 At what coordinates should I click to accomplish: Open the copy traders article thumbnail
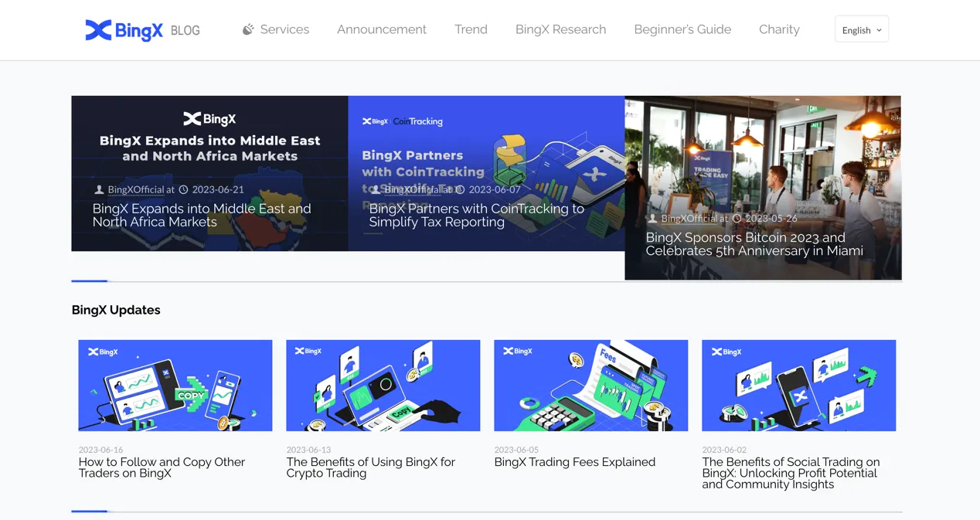[x=175, y=386]
